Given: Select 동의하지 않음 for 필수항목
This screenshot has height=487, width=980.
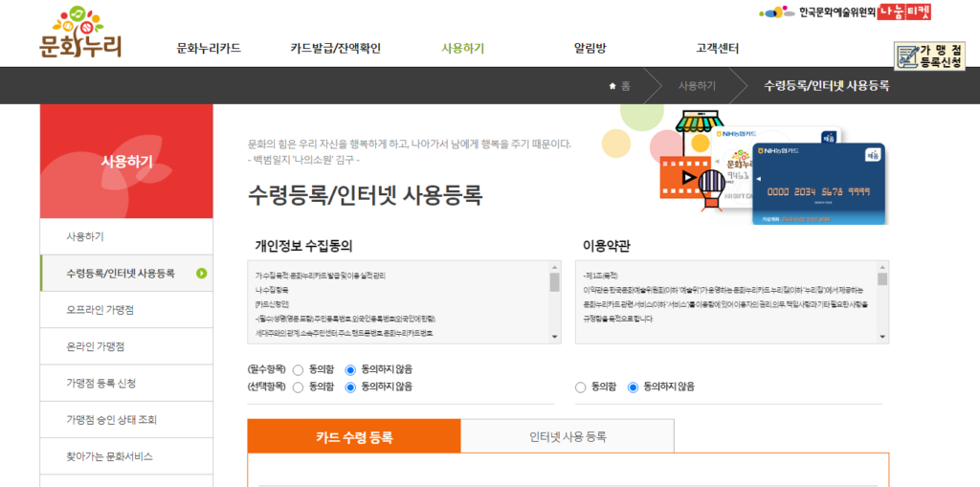Looking at the screenshot, I should [350, 369].
